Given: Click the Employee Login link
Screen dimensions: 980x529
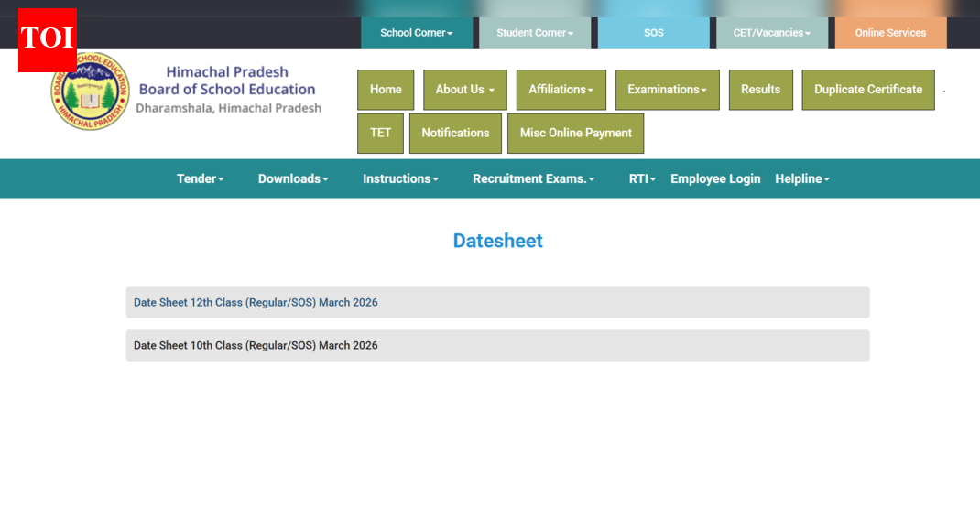Looking at the screenshot, I should coord(715,178).
